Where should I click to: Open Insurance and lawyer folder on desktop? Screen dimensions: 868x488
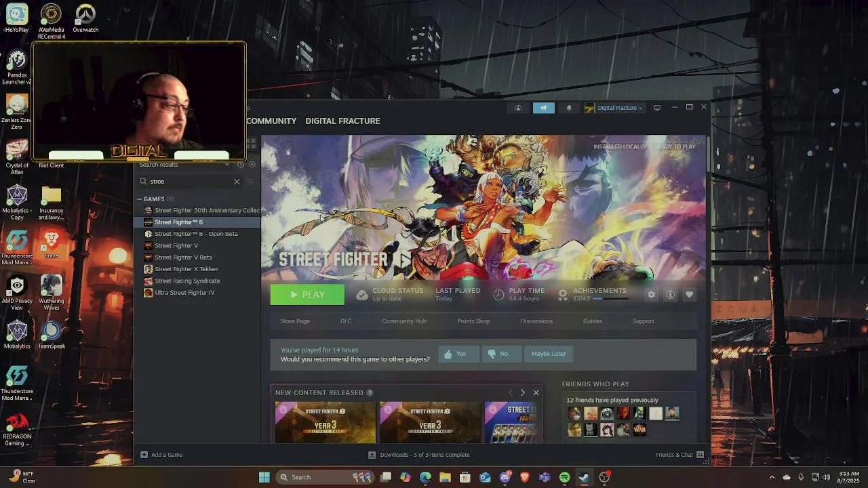51,203
